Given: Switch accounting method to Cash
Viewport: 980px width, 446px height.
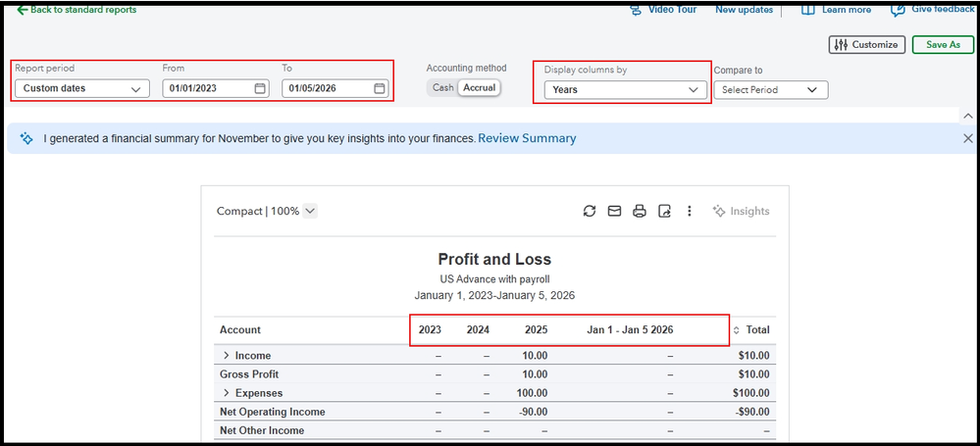Looking at the screenshot, I should pos(442,87).
